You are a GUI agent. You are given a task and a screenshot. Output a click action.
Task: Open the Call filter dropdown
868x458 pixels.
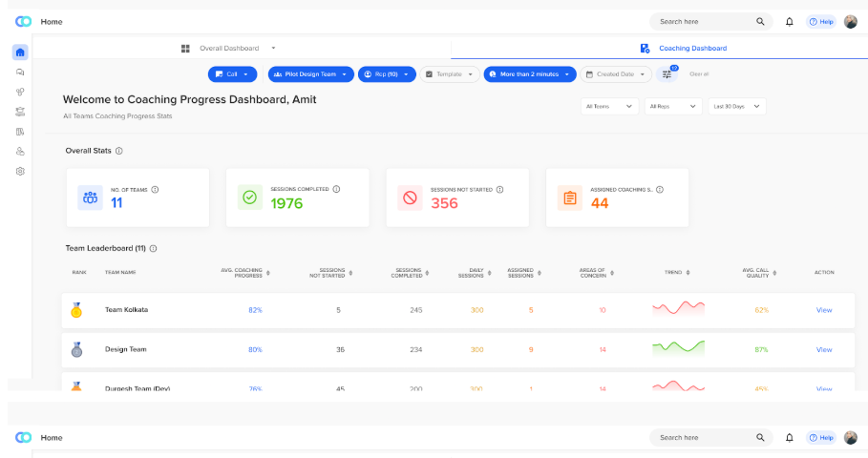pos(232,74)
